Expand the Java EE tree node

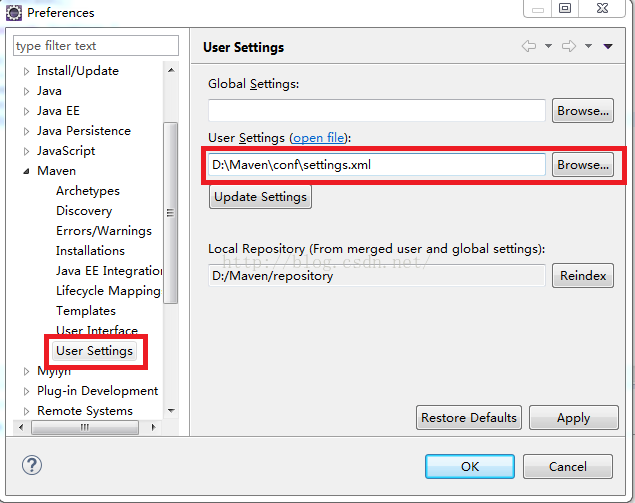(x=26, y=111)
